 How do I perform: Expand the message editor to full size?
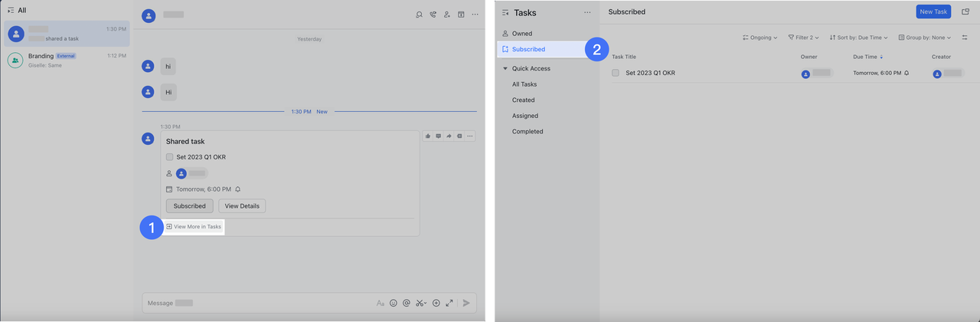coord(449,303)
